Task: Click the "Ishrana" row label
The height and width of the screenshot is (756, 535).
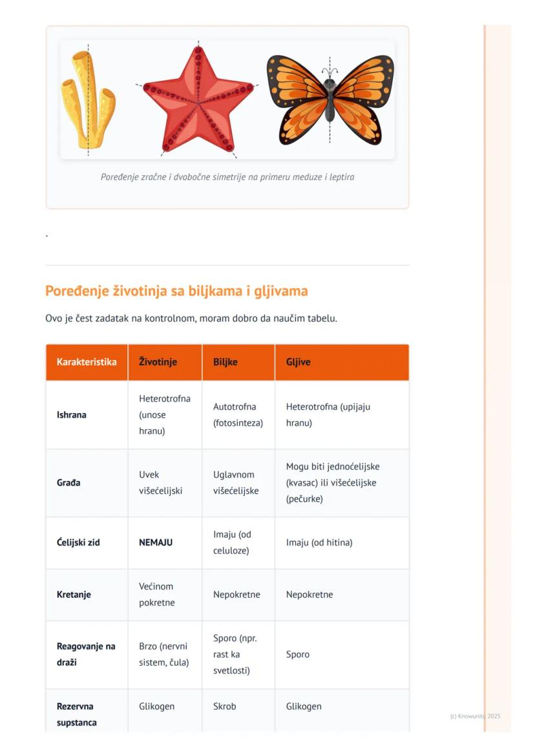Action: point(72,415)
